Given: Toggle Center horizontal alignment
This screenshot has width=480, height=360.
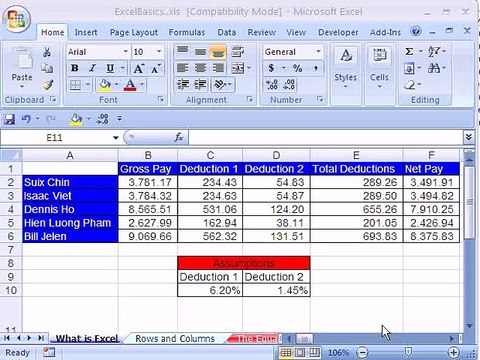Looking at the screenshot, I should click(200, 68).
